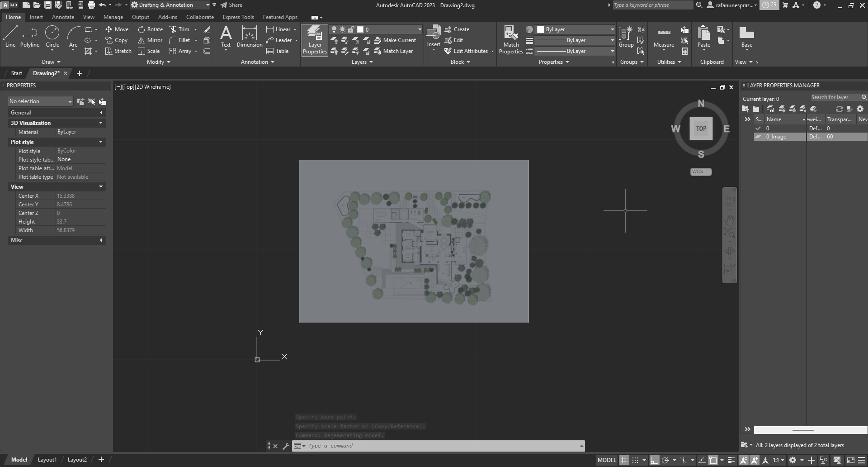Open the Layer Properties palette
868x467 pixels.
[314, 40]
